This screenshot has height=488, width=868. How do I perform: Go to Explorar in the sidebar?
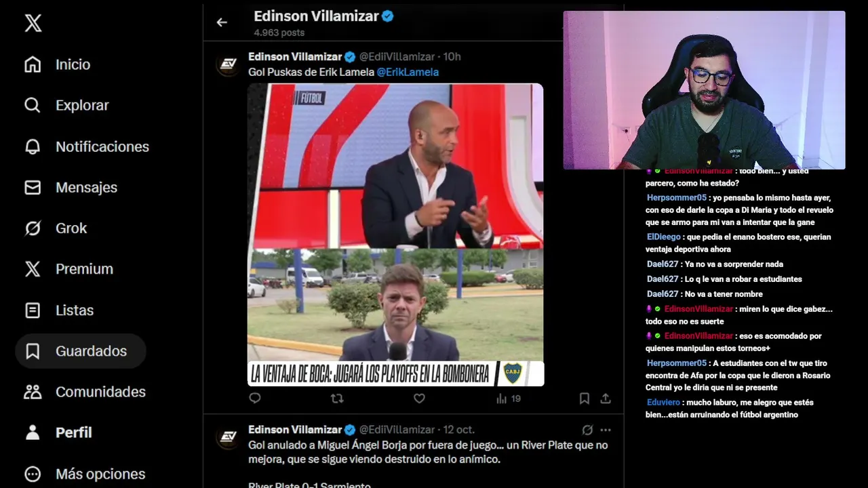coord(66,105)
